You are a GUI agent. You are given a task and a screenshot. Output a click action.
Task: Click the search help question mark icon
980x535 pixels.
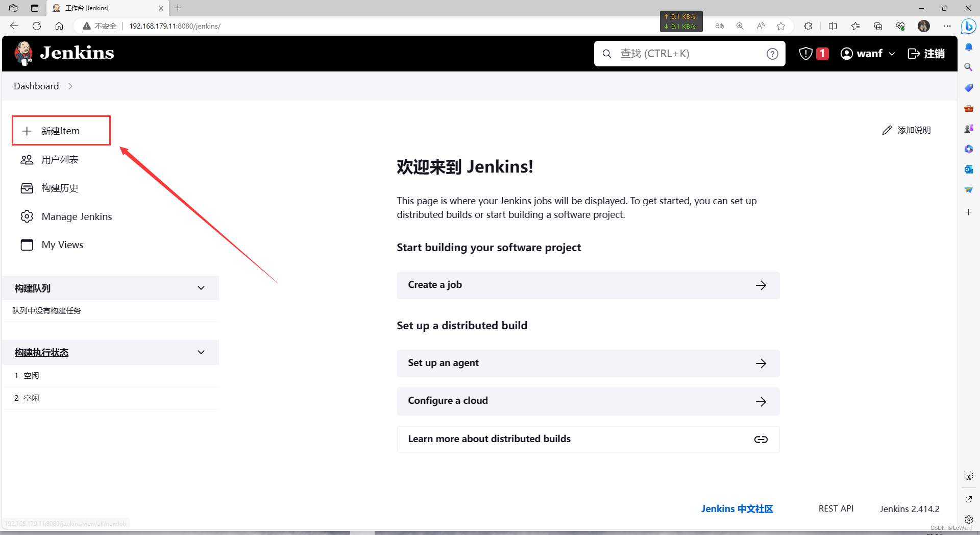pos(772,54)
